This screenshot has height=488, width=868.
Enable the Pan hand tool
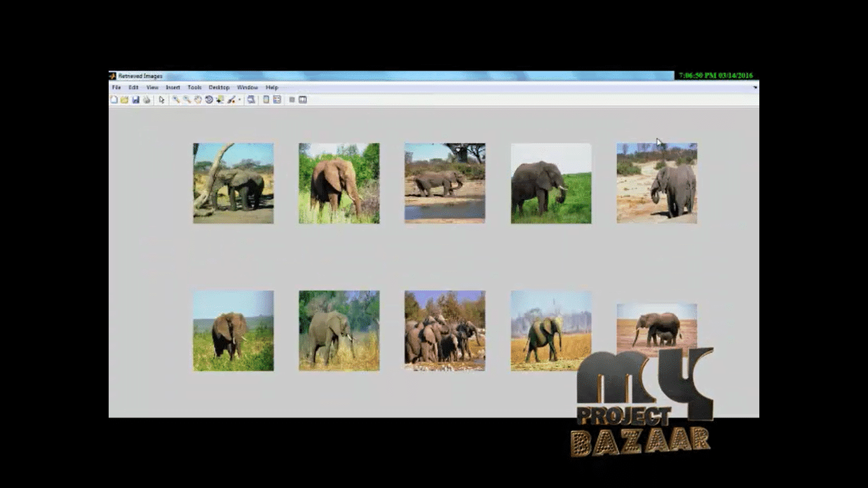point(198,100)
